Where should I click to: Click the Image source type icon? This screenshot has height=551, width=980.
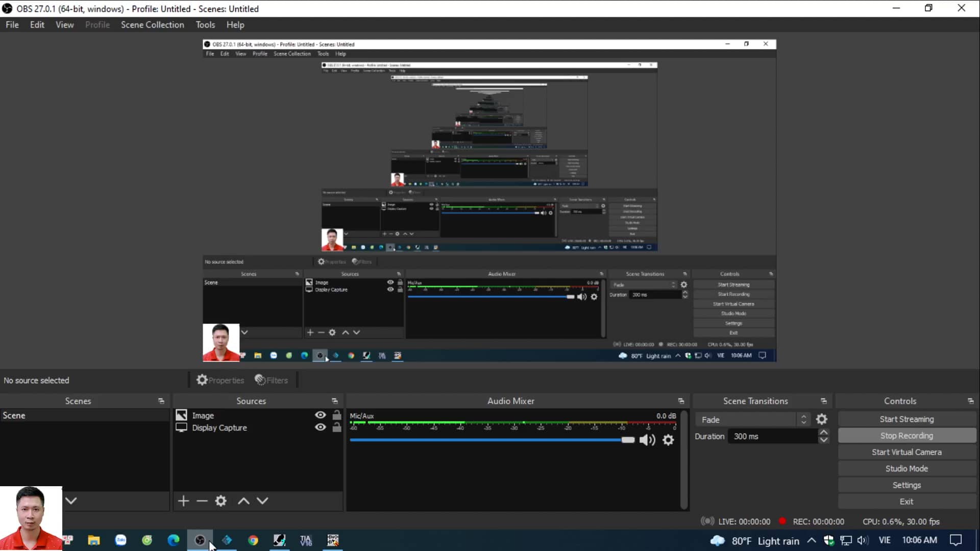coord(181,415)
